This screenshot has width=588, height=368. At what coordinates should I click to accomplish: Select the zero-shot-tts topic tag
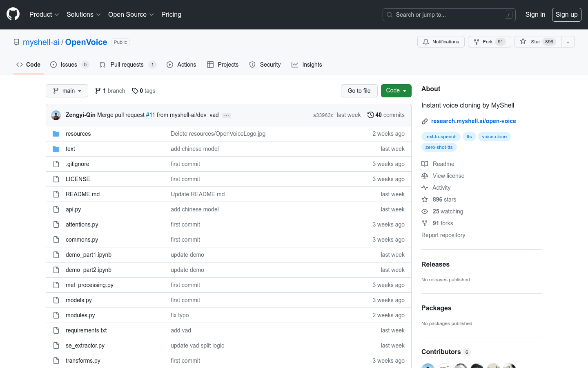point(439,147)
